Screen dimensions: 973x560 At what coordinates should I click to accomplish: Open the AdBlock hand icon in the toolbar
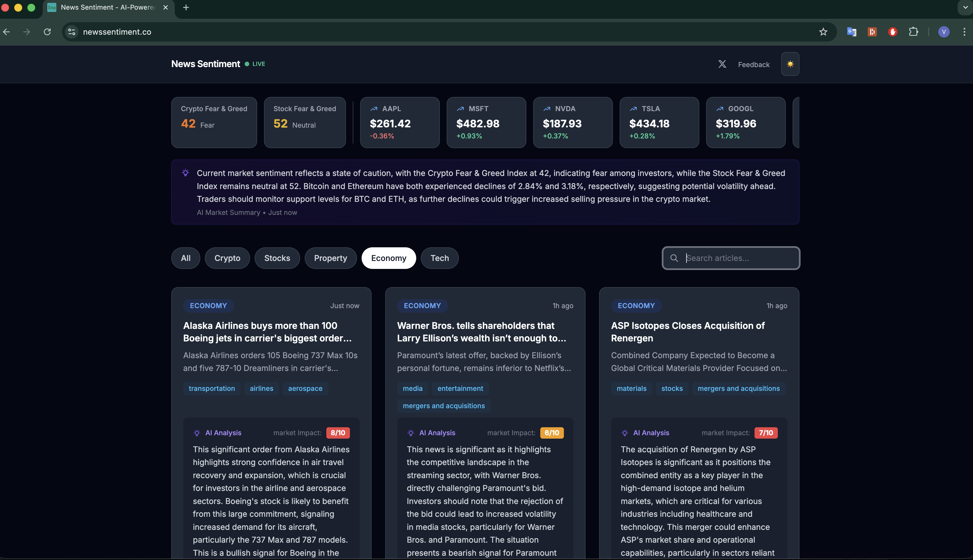[x=892, y=32]
